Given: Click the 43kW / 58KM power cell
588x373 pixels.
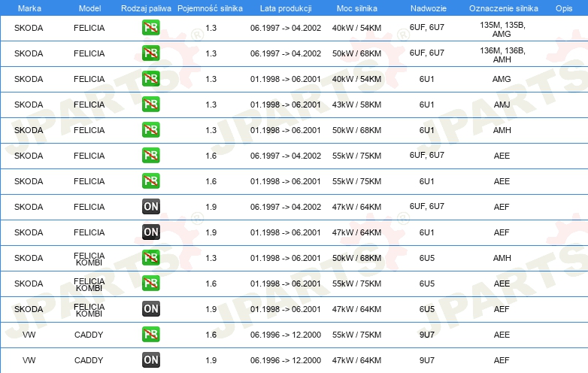Looking at the screenshot, I should pyautogui.click(x=356, y=105).
